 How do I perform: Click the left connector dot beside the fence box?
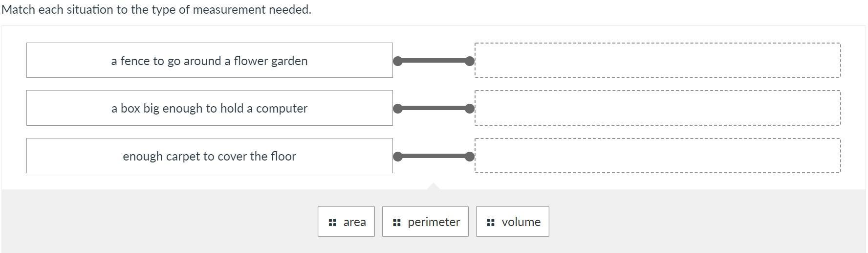pos(398,61)
